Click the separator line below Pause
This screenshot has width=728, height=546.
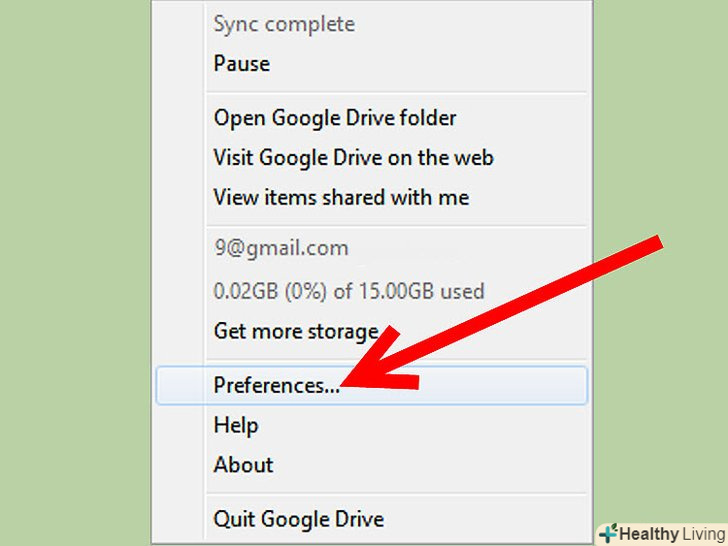(x=395, y=91)
